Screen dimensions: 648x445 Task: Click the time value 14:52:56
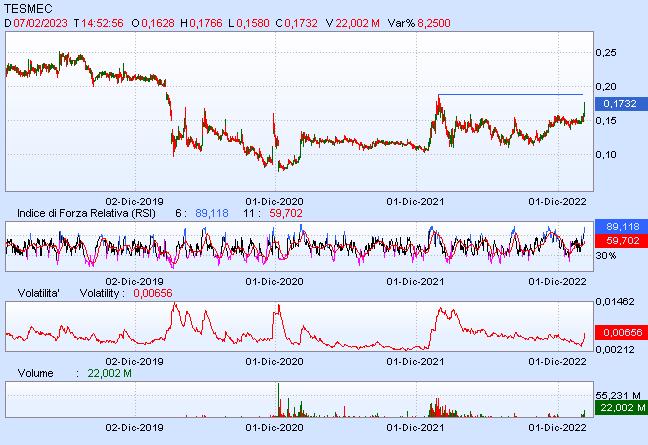(x=102, y=23)
